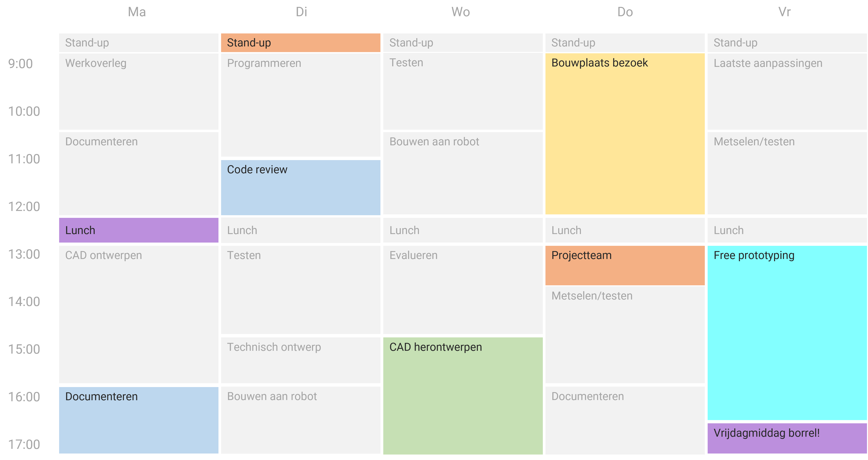The height and width of the screenshot is (460, 868).
Task: Click the Technisch ontwerp event on Tuesday
Action: click(x=300, y=360)
